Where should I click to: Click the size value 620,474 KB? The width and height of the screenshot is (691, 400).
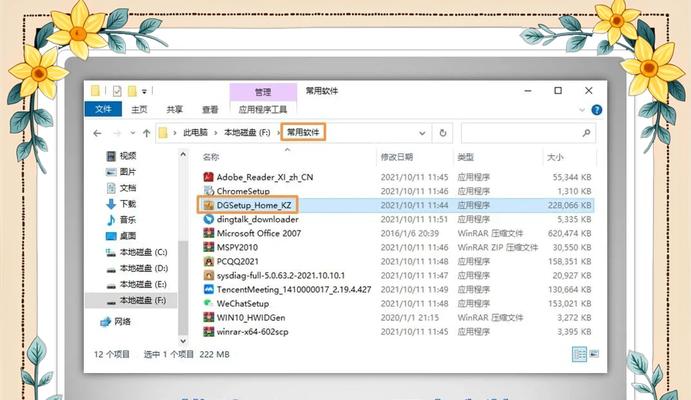(x=569, y=233)
